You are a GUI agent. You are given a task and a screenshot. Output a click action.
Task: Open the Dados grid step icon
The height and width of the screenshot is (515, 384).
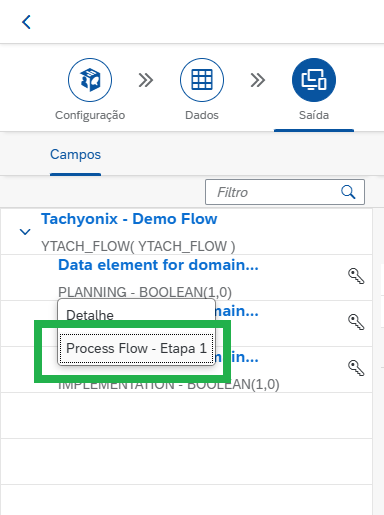(202, 80)
